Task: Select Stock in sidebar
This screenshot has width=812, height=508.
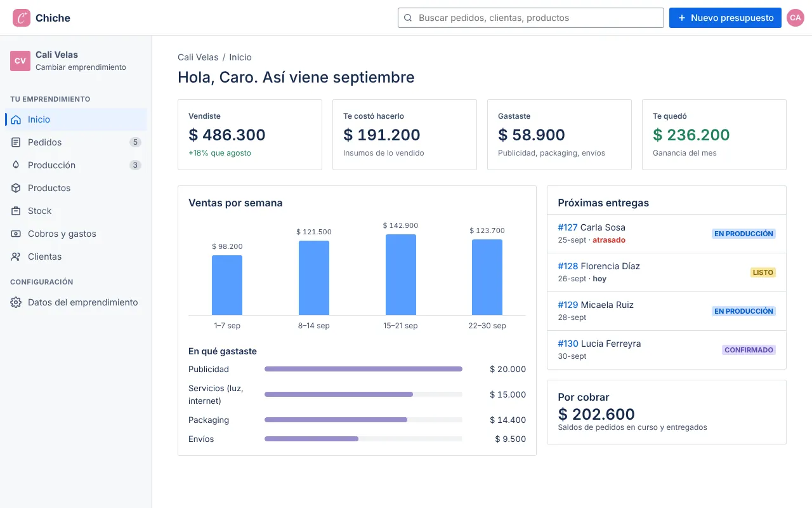Action: point(76,211)
